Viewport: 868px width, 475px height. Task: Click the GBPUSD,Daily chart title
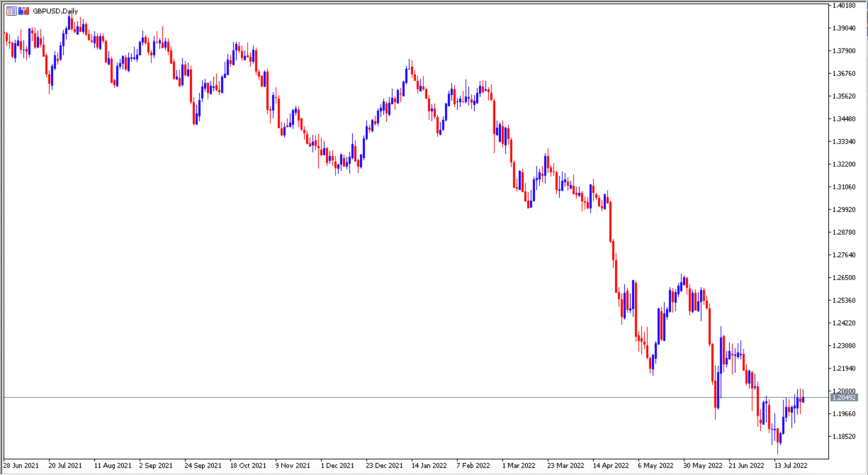55,11
